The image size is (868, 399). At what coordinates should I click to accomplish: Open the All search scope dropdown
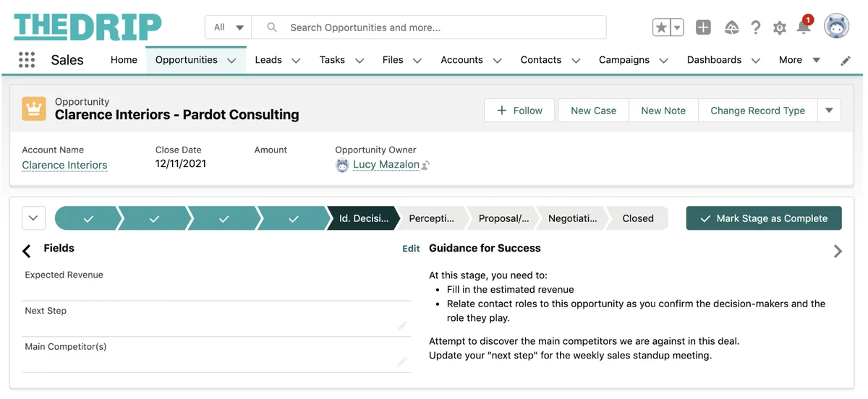[x=229, y=27]
